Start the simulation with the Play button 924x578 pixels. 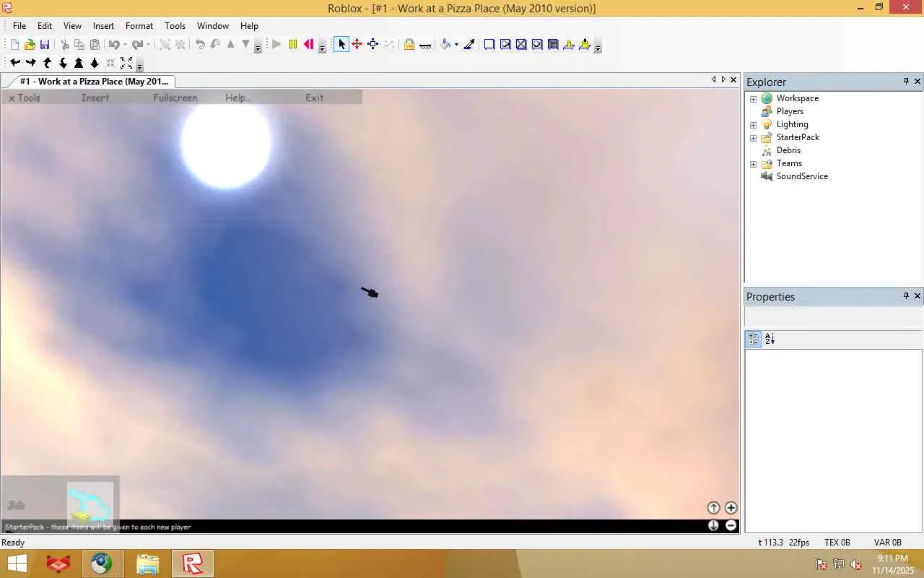point(276,45)
